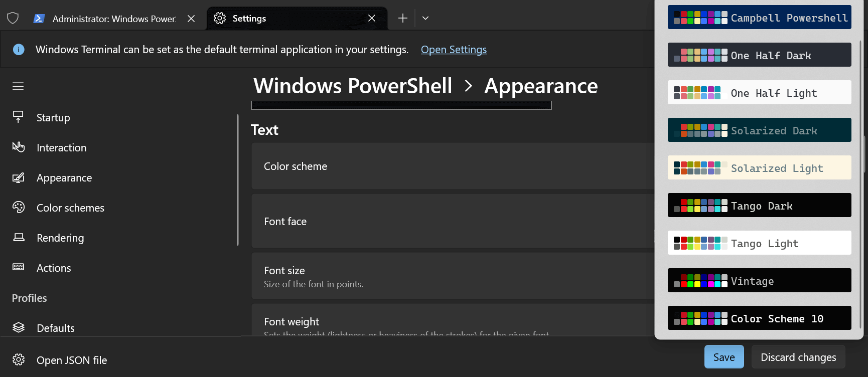The height and width of the screenshot is (377, 868).
Task: Click the Appearance pencil icon
Action: 19,177
